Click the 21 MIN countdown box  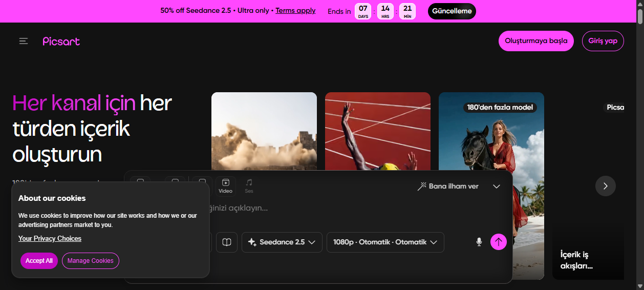(x=407, y=11)
